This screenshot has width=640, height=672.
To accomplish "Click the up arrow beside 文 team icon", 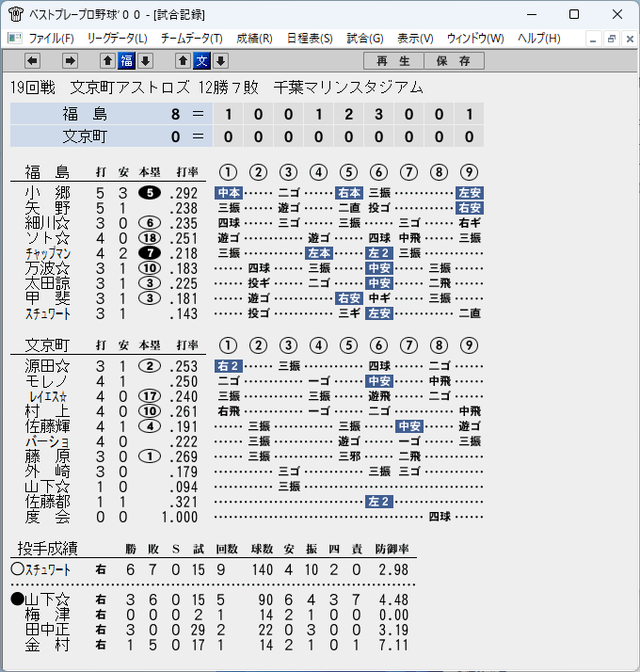I will tap(183, 61).
